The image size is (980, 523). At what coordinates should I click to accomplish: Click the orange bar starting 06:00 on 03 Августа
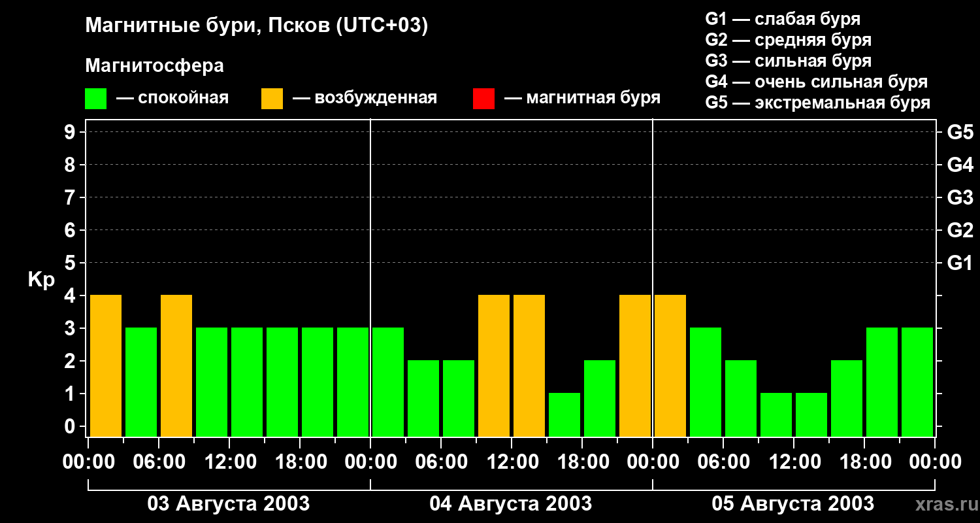tap(176, 365)
